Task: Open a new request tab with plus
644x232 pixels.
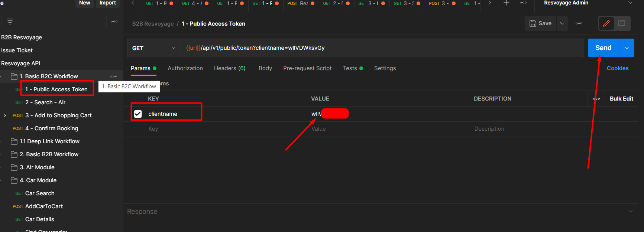Action: 506,3
